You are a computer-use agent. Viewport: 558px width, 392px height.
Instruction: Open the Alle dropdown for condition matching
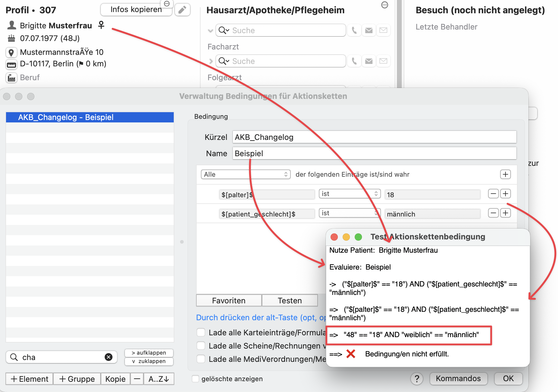point(245,174)
